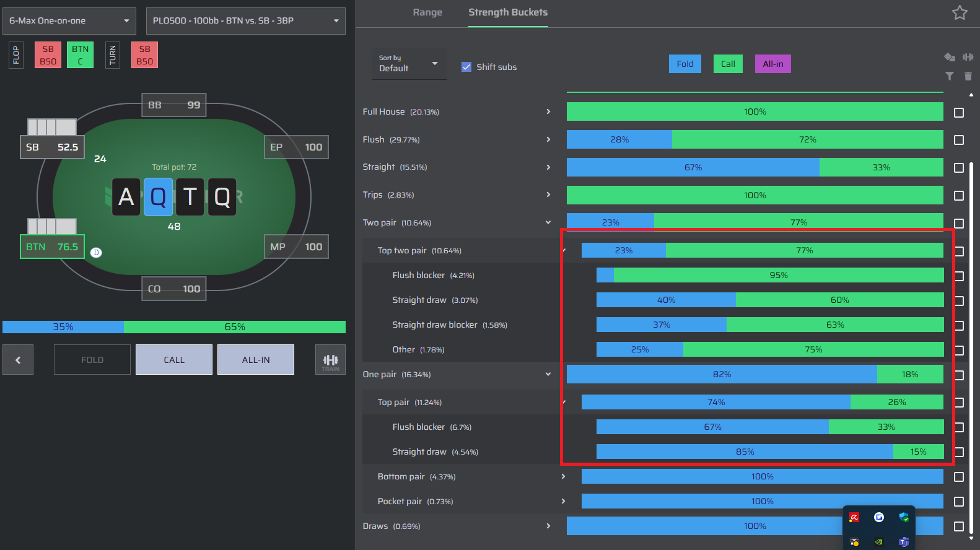
Task: Click SB B50 turn action node
Action: click(144, 55)
